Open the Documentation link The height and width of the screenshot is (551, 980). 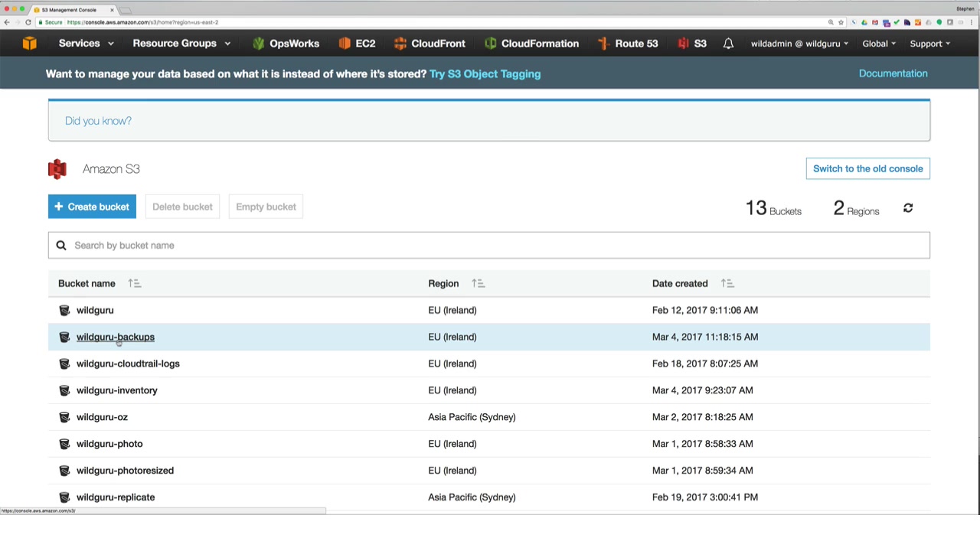pos(893,73)
